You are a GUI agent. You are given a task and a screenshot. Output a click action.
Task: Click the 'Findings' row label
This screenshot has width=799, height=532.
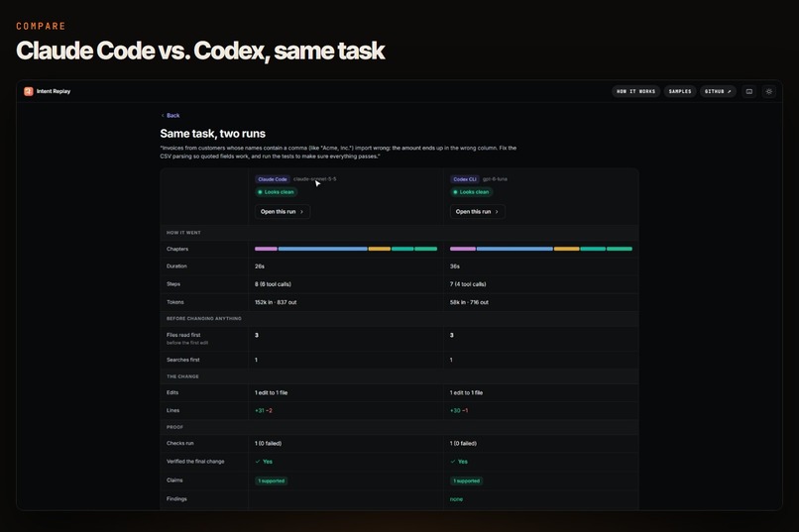click(176, 499)
